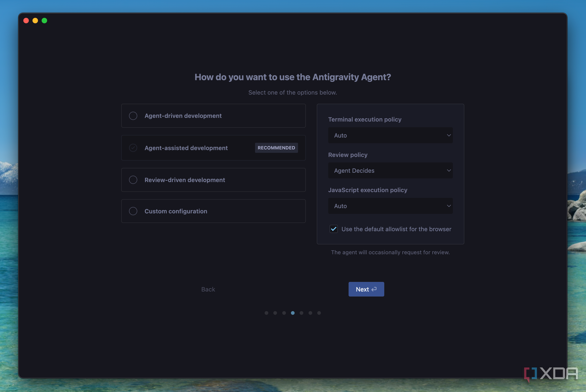Viewport: 586px width, 392px height.
Task: Close the window with the red button
Action: tap(26, 21)
